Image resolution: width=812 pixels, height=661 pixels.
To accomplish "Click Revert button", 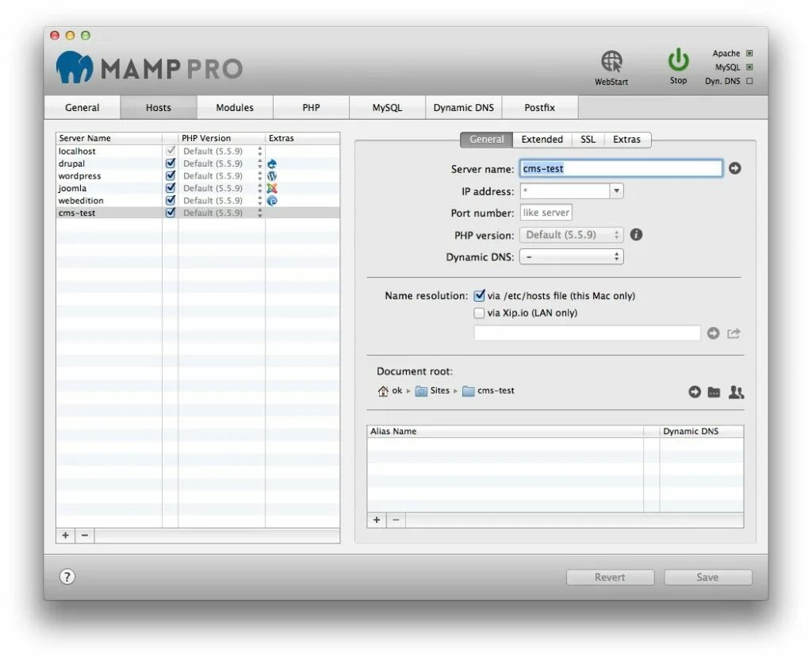I will (x=610, y=577).
